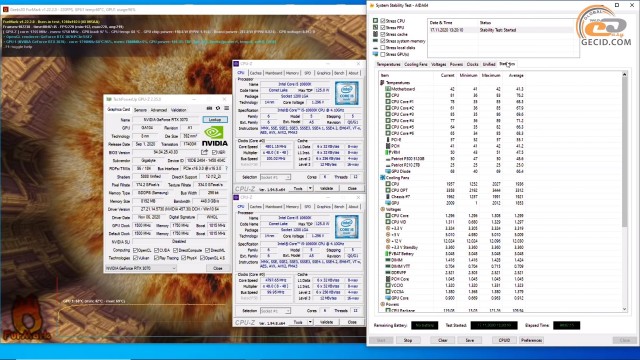Viewport: 640px width, 360px height.
Task: Open Validation tab in GPU-Z
Action: [178, 110]
